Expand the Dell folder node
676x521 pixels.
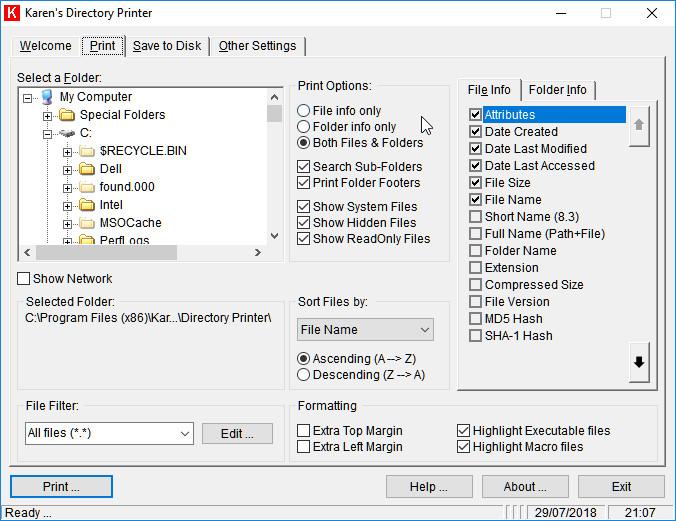click(67, 170)
